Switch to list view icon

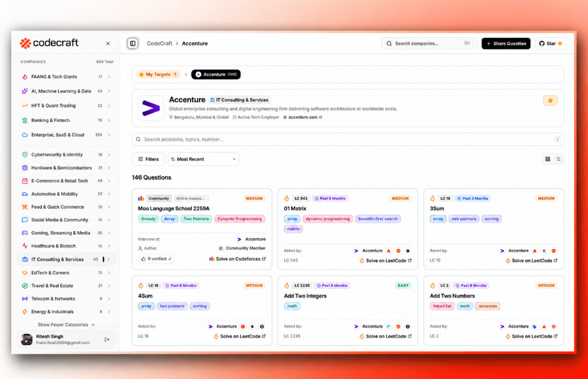coord(558,159)
